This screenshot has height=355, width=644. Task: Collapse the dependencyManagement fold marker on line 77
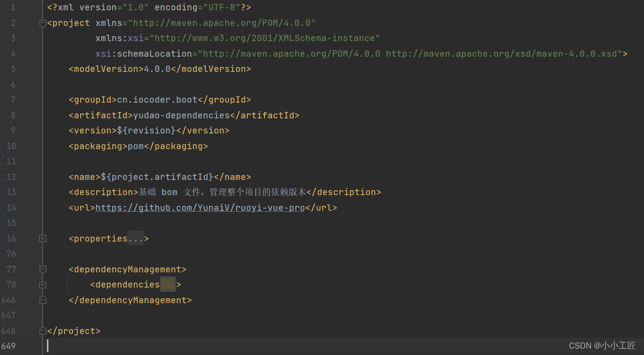tap(43, 269)
